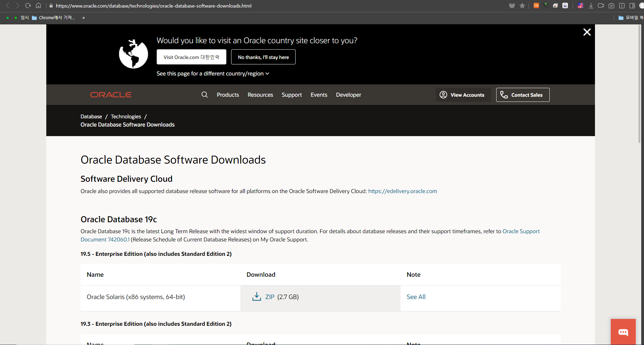644x345 pixels.
Task: Open the 임시 bookmark
Action: coord(25,17)
